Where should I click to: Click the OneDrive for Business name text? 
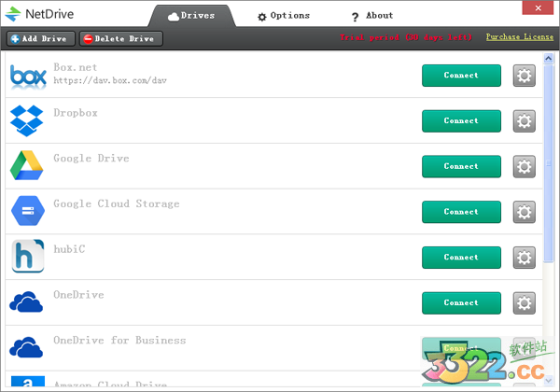coord(119,341)
